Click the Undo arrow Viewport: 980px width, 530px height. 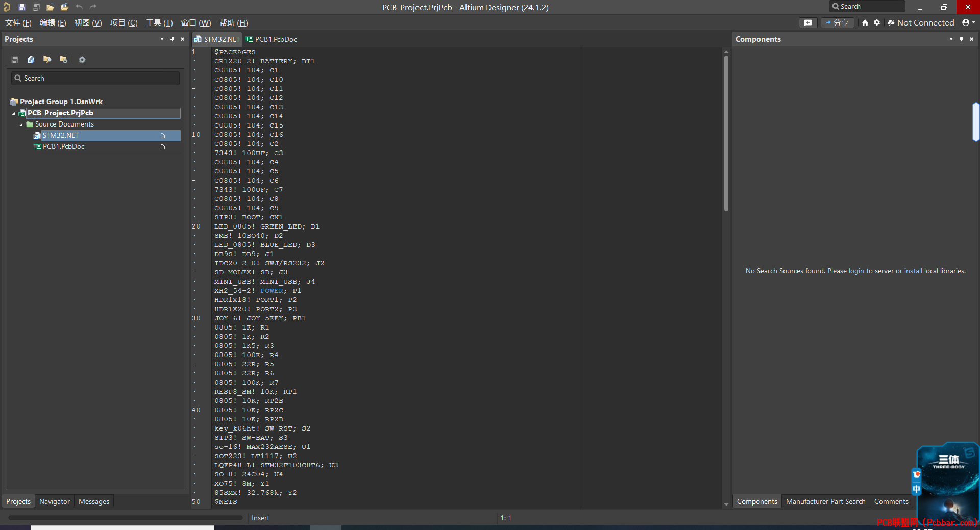click(79, 7)
